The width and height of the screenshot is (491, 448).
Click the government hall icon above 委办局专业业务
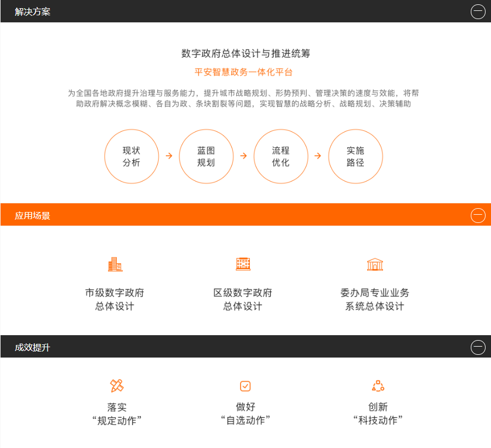375,264
